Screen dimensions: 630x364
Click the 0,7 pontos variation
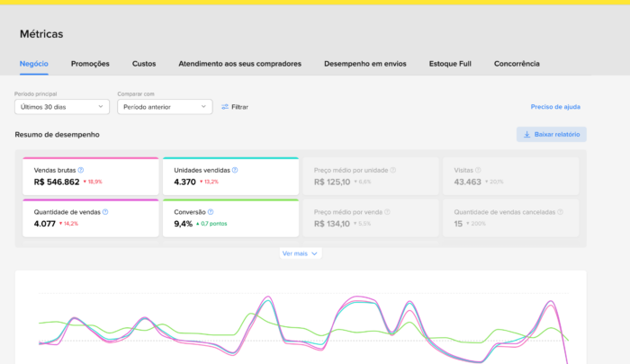[211, 224]
